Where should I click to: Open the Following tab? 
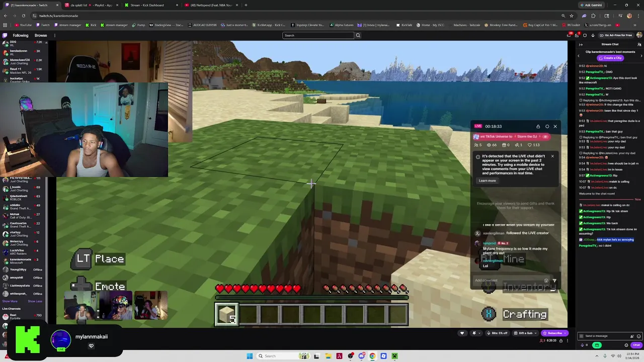(x=21, y=35)
